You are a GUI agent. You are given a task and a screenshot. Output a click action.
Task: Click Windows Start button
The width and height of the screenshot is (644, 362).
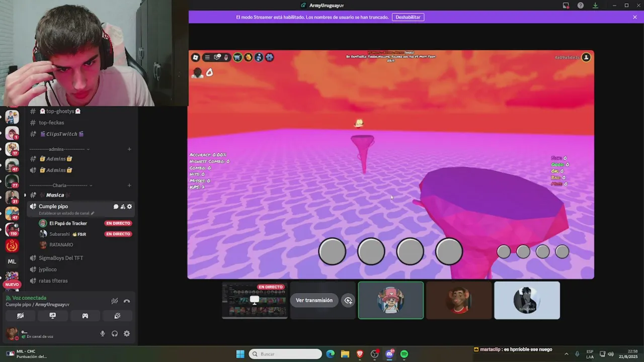pos(240,354)
